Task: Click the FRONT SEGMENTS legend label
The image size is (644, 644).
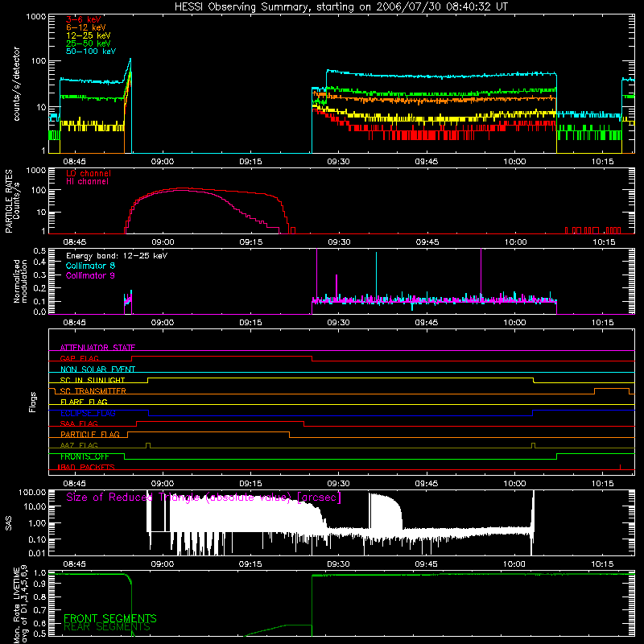Action: point(110,618)
